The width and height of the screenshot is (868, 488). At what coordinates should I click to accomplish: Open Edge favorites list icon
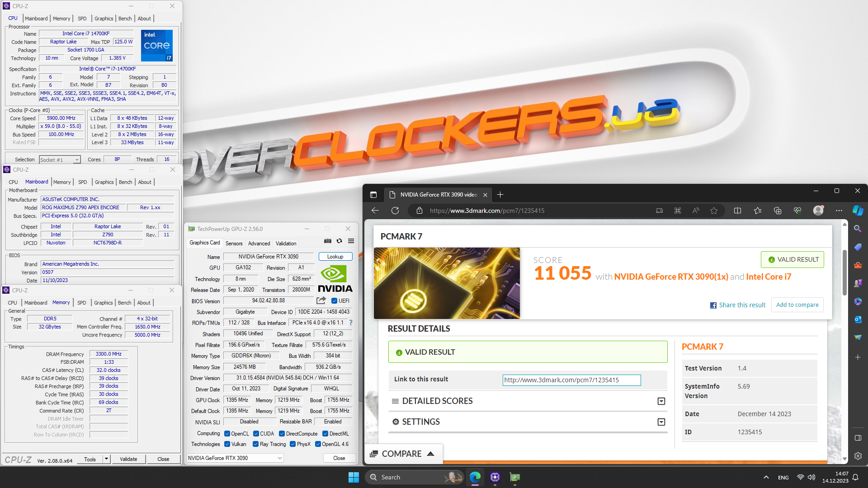[x=758, y=211]
